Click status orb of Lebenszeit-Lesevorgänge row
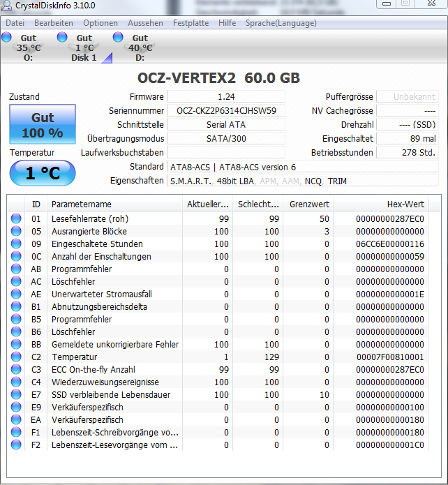This screenshot has height=485, width=448. point(16,445)
